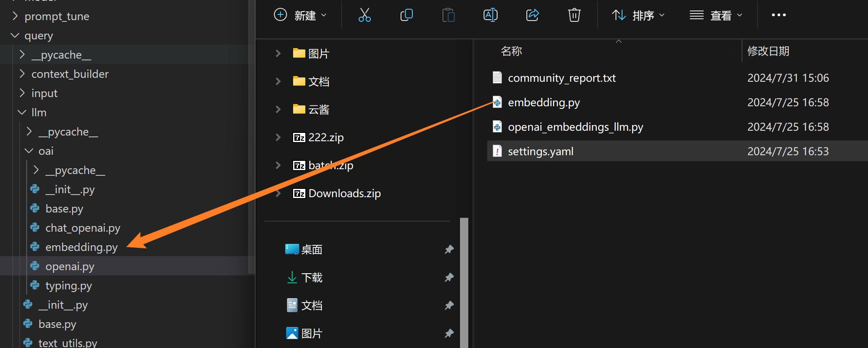Open the 新建 dropdown button
This screenshot has height=348, width=868.
pos(300,15)
